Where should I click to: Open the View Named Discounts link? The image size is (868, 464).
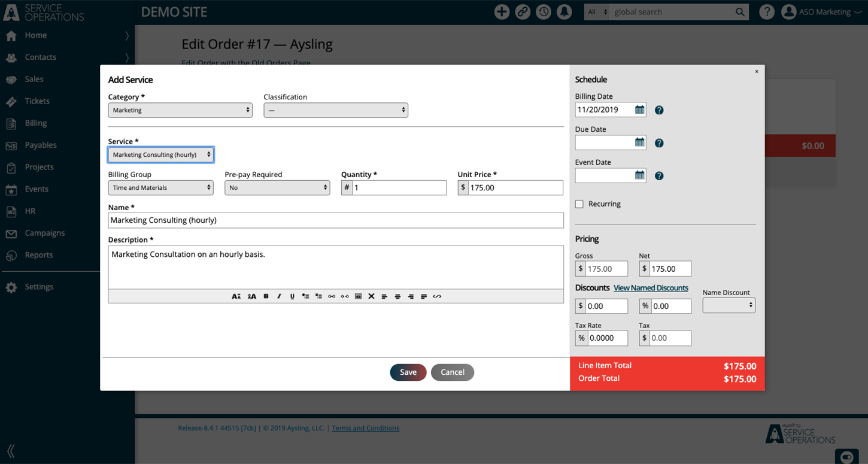[651, 288]
